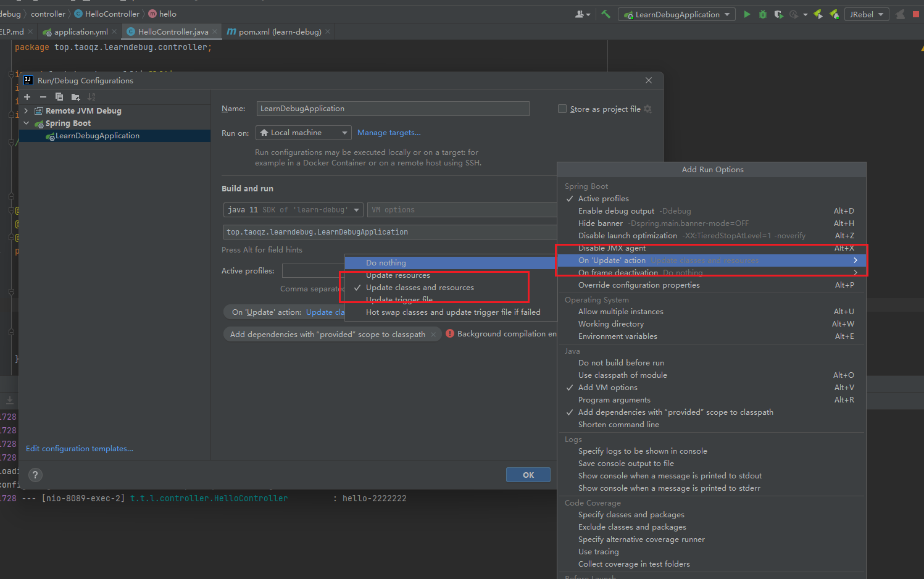Select Hide banner run option
924x579 pixels.
point(712,223)
